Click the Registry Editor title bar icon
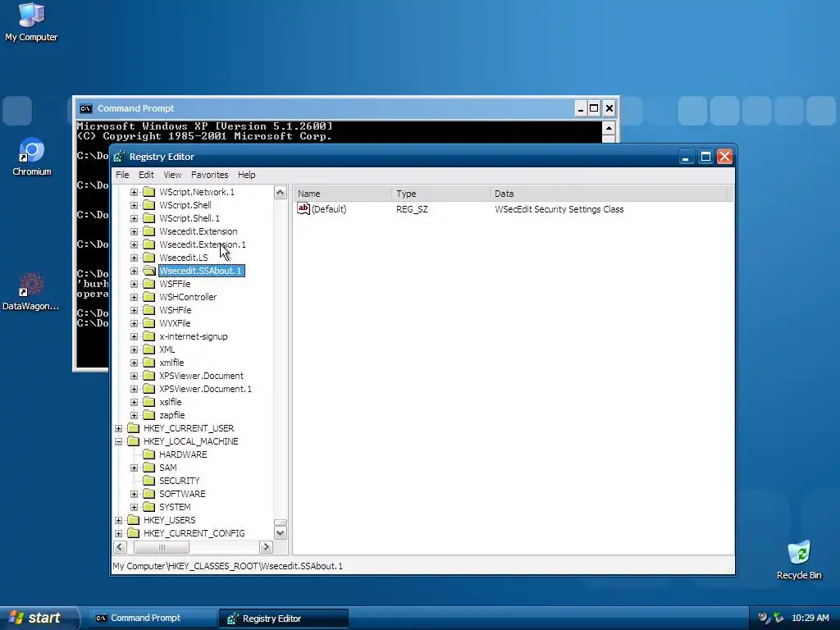The width and height of the screenshot is (840, 630). 120,157
